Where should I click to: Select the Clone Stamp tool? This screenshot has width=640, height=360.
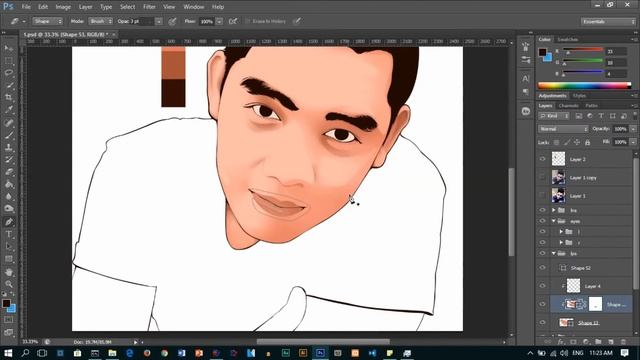pyautogui.click(x=9, y=147)
